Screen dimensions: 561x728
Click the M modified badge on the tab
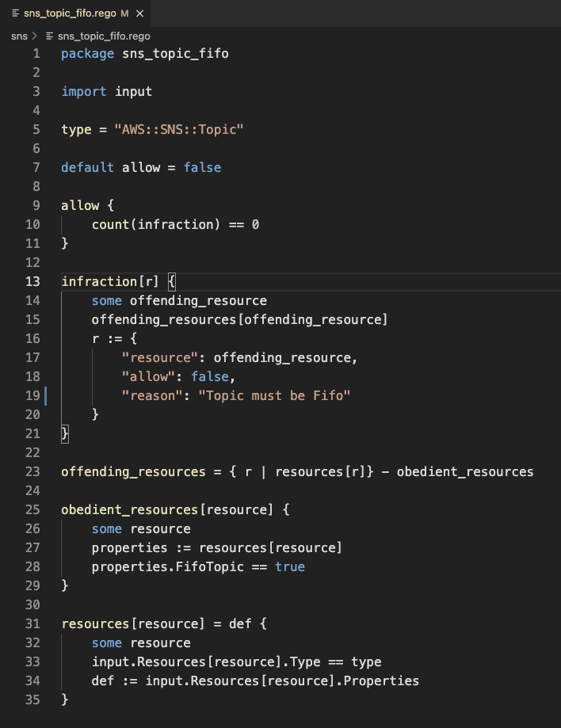point(124,13)
